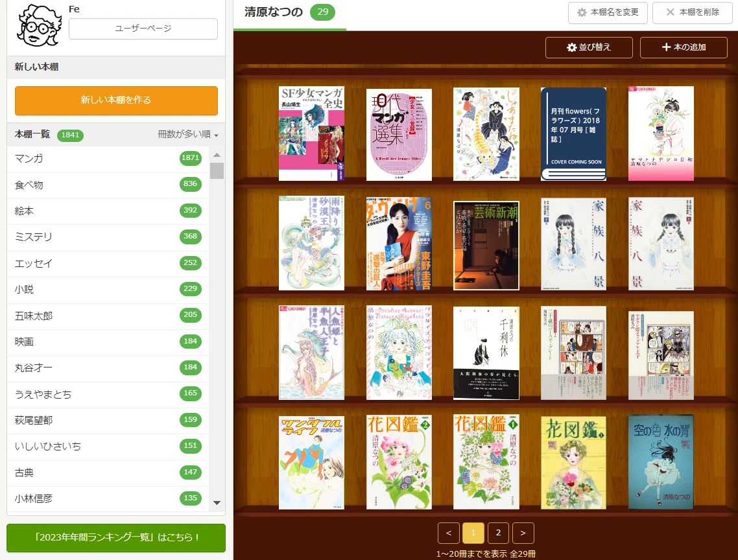The width and height of the screenshot is (738, 560).
Task: Select the エッセイ shelf row
Action: coord(108,264)
